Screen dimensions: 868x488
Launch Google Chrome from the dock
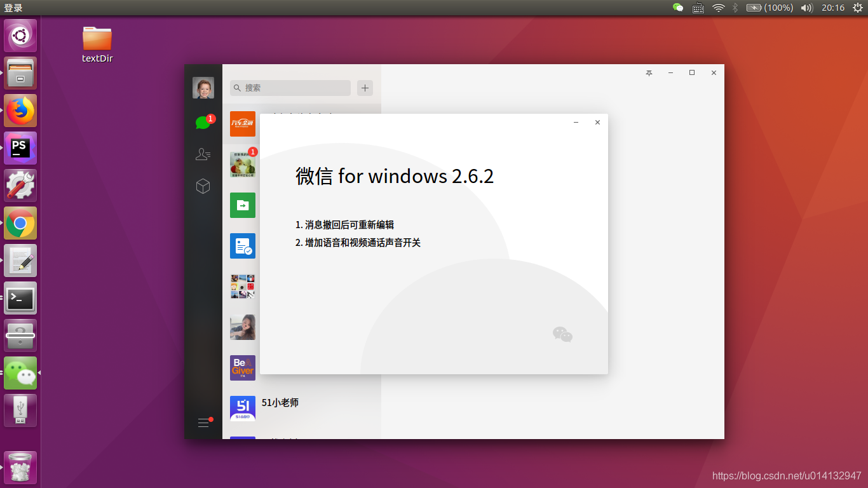click(x=20, y=223)
